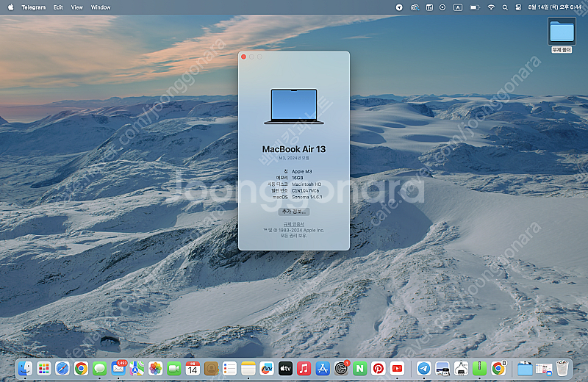Image resolution: width=588 pixels, height=382 pixels.
Task: Open Preview app in the Dock
Action: tap(442, 369)
